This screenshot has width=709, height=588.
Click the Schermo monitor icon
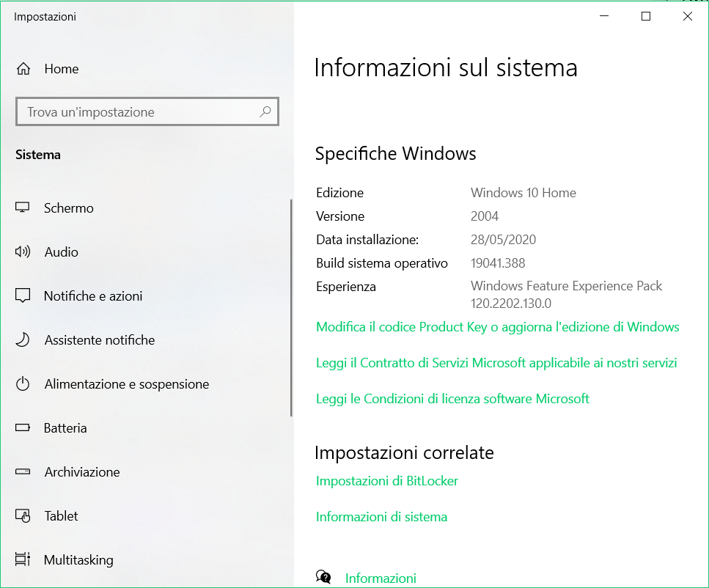(x=23, y=207)
